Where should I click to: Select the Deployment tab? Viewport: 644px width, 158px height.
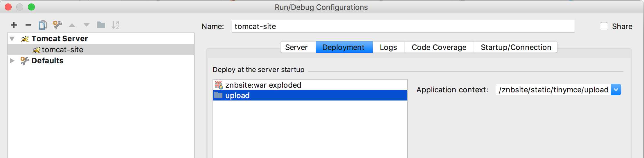point(344,47)
